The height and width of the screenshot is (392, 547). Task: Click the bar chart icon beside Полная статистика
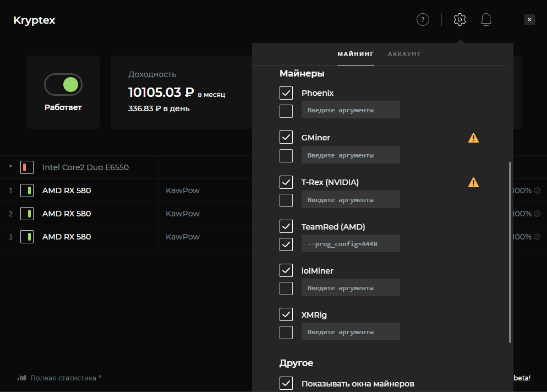(21, 378)
